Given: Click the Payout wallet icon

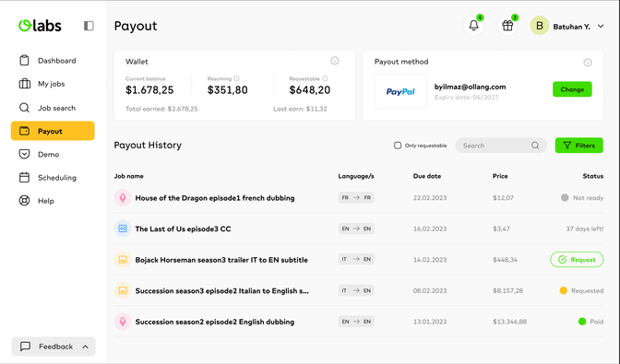Looking at the screenshot, I should click(x=25, y=131).
